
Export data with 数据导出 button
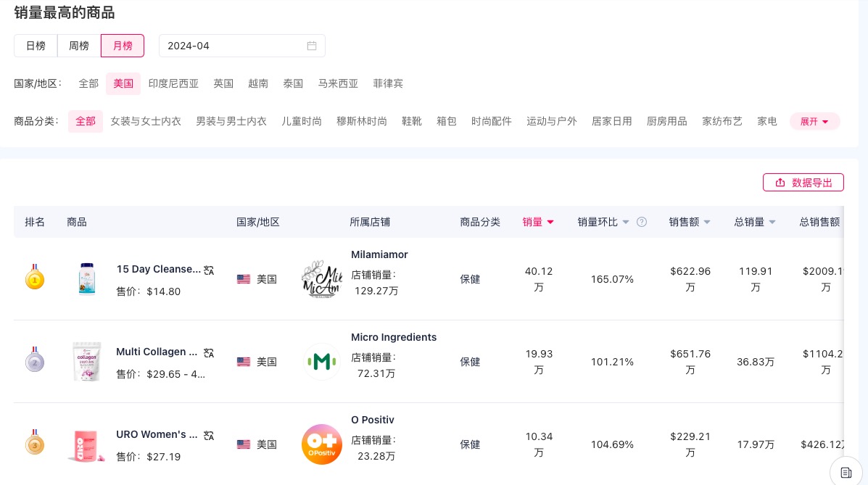(803, 183)
